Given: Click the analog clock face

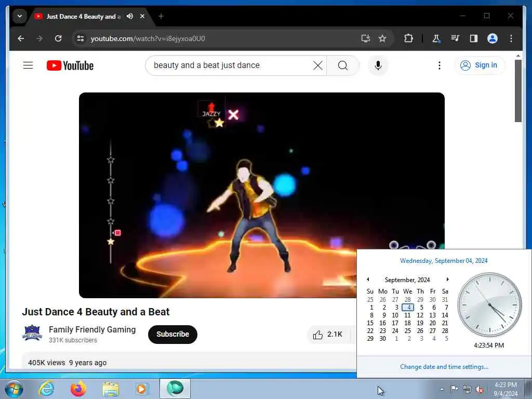Looking at the screenshot, I should (489, 304).
